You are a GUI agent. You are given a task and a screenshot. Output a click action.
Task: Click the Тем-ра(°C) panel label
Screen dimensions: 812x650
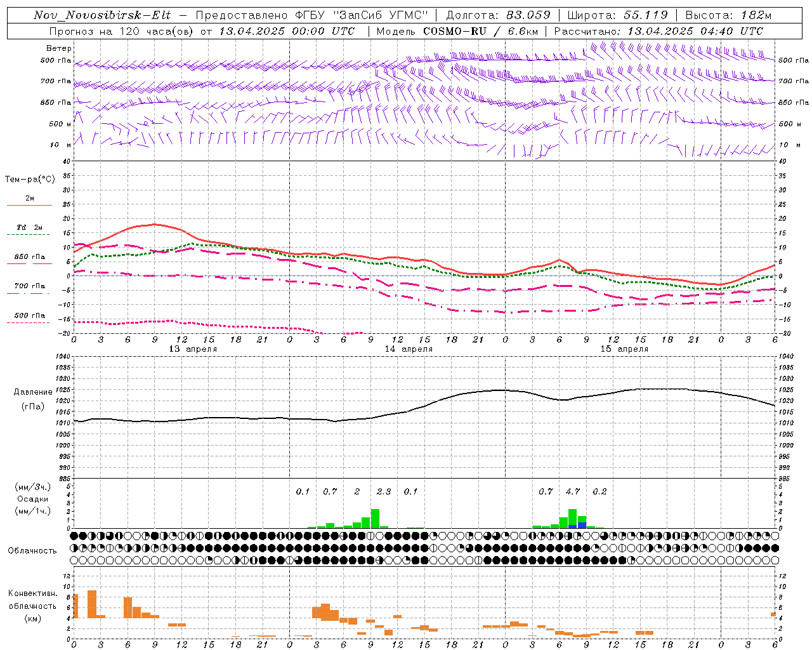coord(30,180)
